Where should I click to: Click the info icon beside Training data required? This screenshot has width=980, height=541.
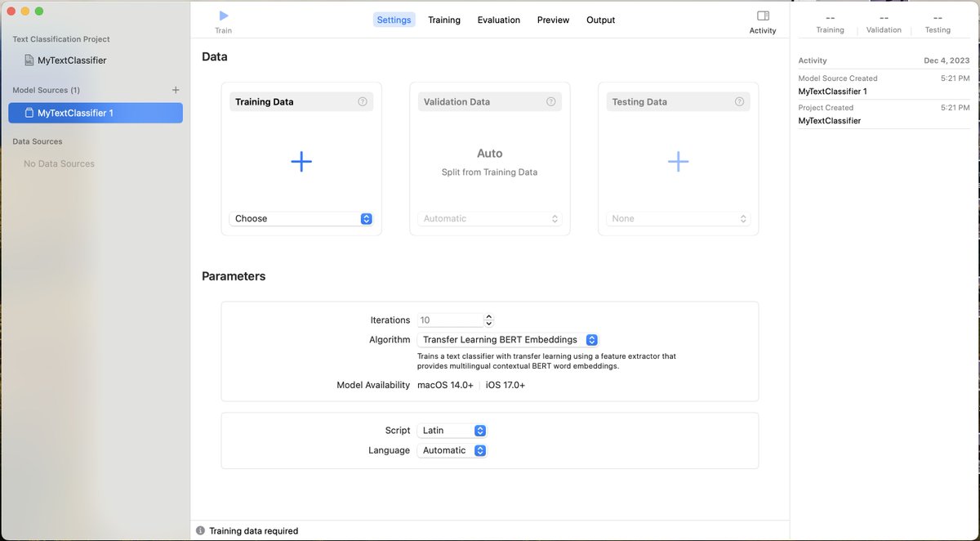coord(200,531)
